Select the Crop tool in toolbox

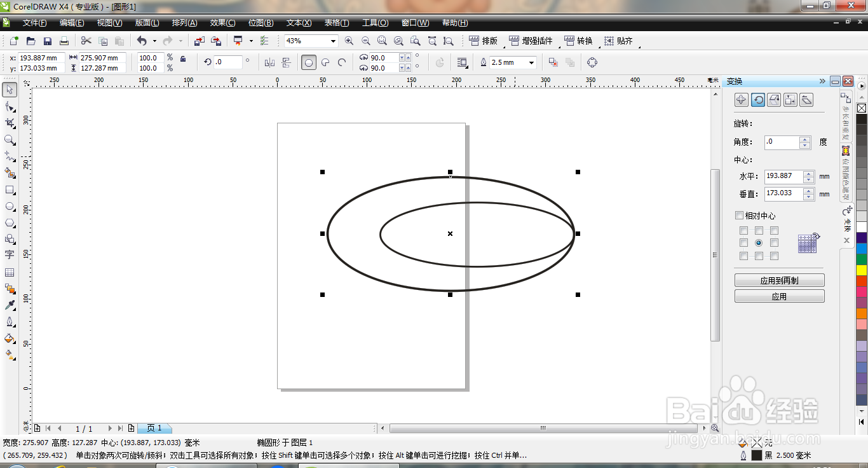point(10,123)
